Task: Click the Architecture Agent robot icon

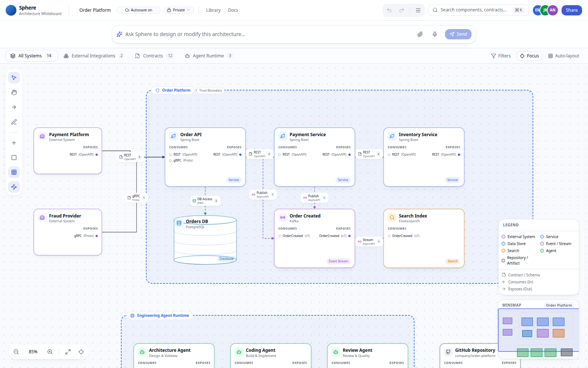Action: click(x=142, y=352)
